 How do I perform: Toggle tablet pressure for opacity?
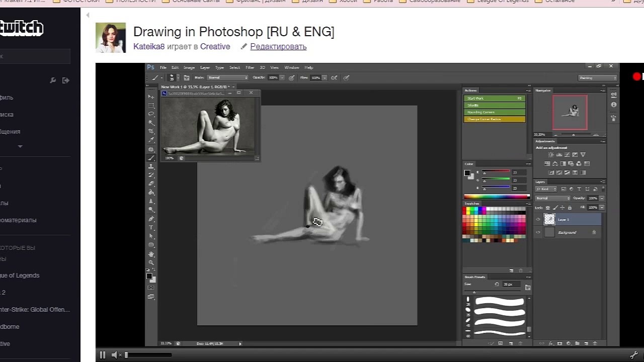[292, 77]
